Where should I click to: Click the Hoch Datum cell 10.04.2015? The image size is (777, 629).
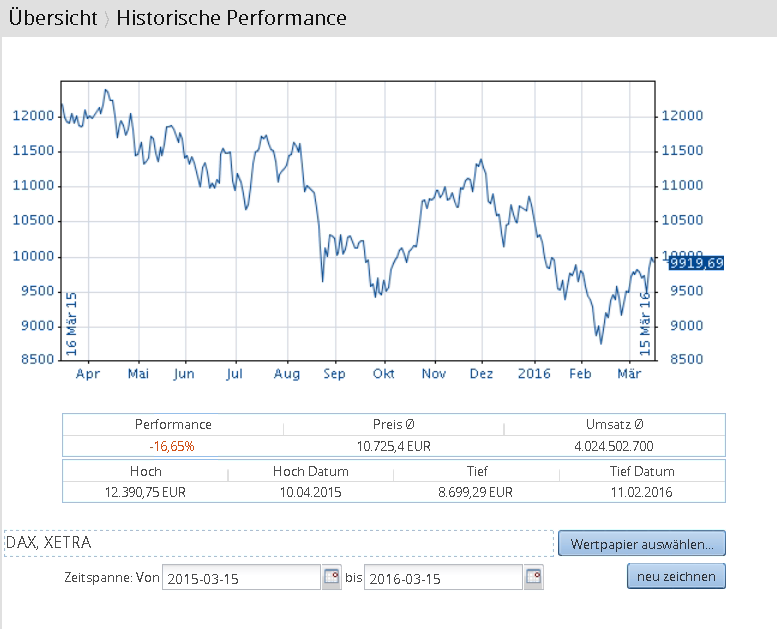point(310,492)
